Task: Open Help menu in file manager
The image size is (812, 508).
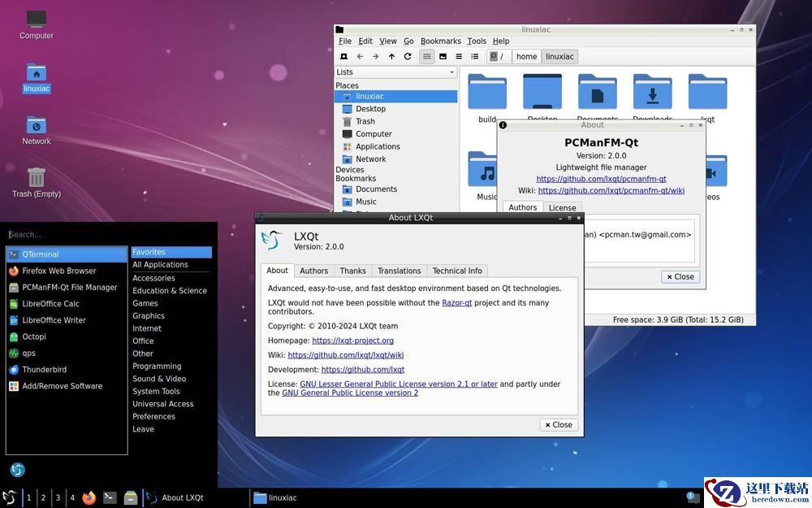Action: (501, 41)
